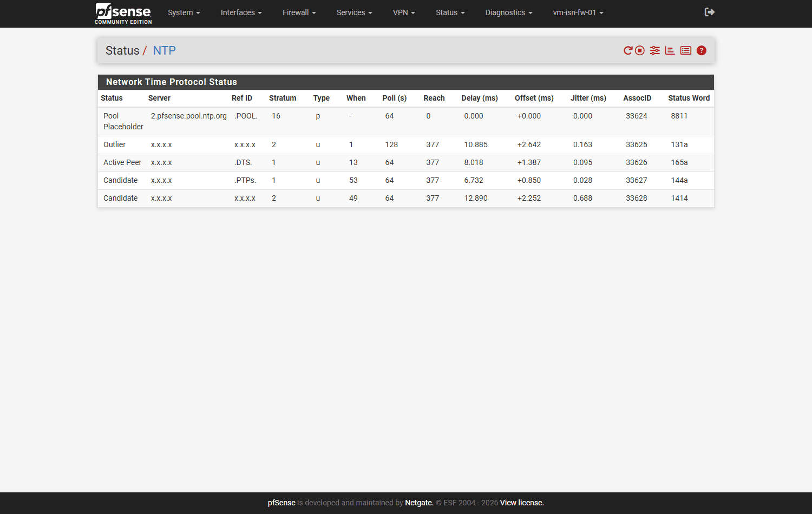Viewport: 812px width, 514px height.
Task: Open the red help icon
Action: click(x=702, y=50)
